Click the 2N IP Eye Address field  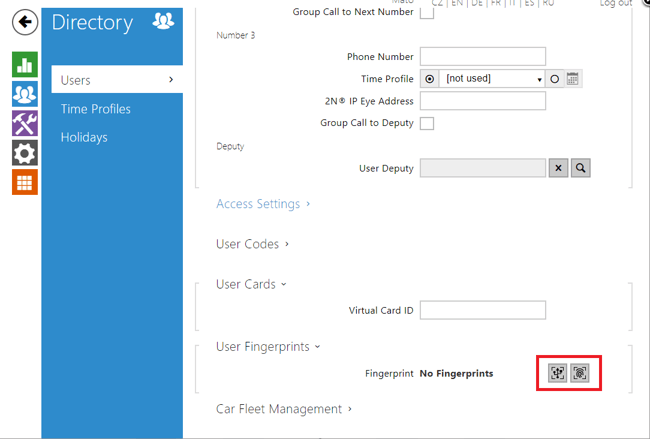point(483,101)
